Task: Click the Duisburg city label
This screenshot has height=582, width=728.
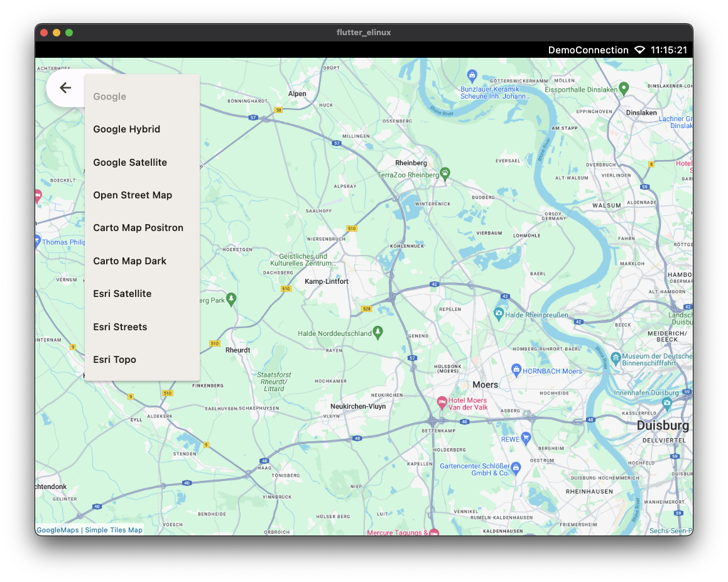Action: tap(663, 425)
